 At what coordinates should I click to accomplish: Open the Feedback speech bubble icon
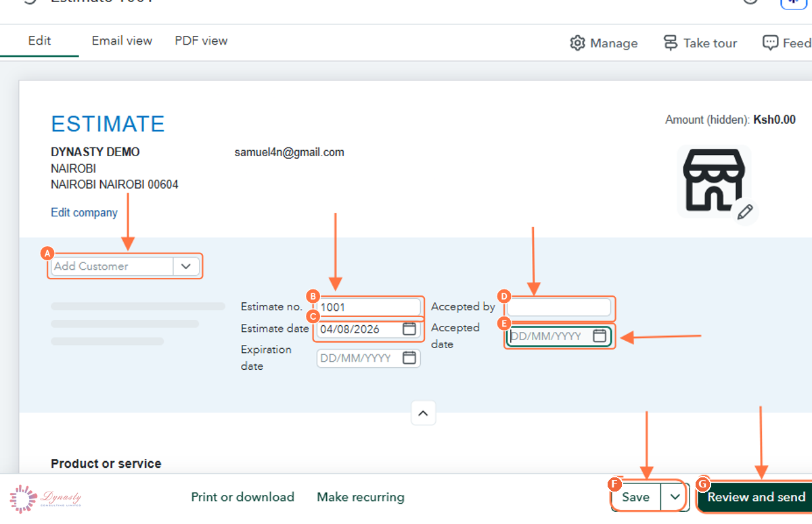point(770,43)
